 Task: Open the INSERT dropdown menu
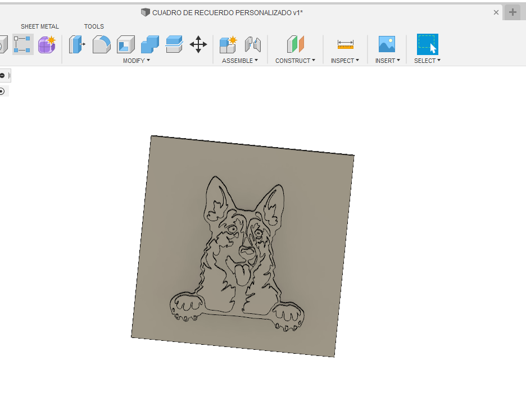(x=387, y=61)
